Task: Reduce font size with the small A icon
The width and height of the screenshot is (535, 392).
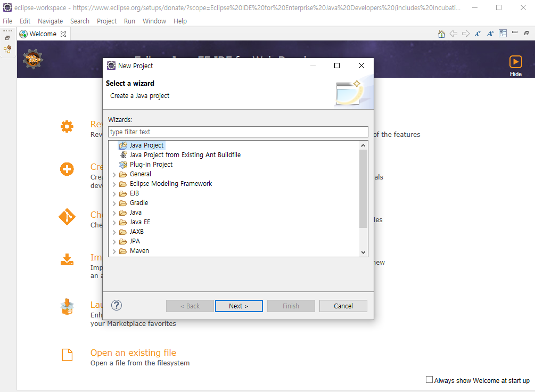Action: click(478, 34)
